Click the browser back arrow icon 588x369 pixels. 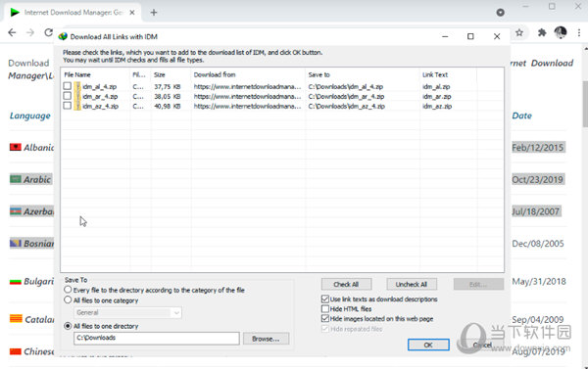click(12, 32)
